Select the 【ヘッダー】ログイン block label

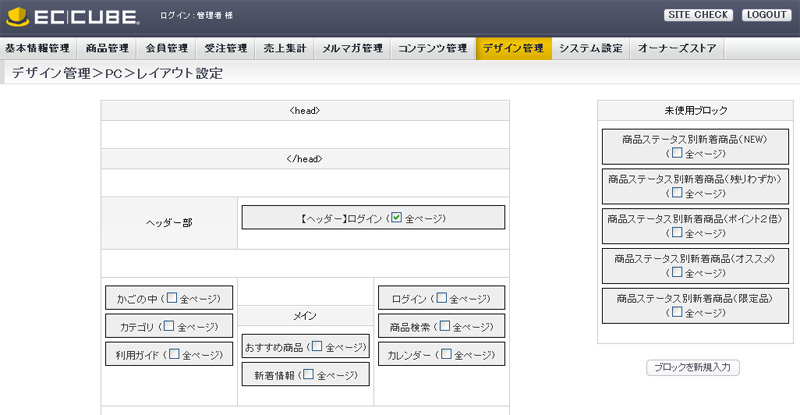click(340, 218)
